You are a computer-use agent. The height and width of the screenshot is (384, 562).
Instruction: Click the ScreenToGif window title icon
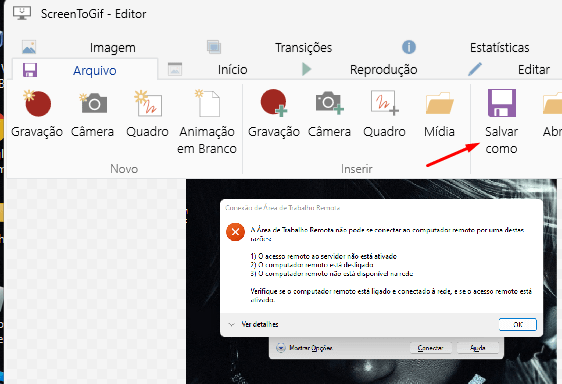click(x=22, y=13)
